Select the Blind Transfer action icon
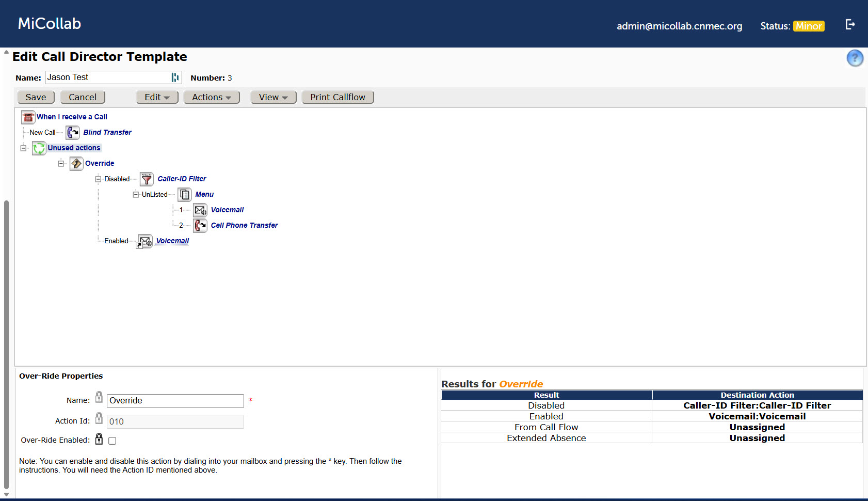Viewport: 868px width, 501px height. [x=72, y=132]
